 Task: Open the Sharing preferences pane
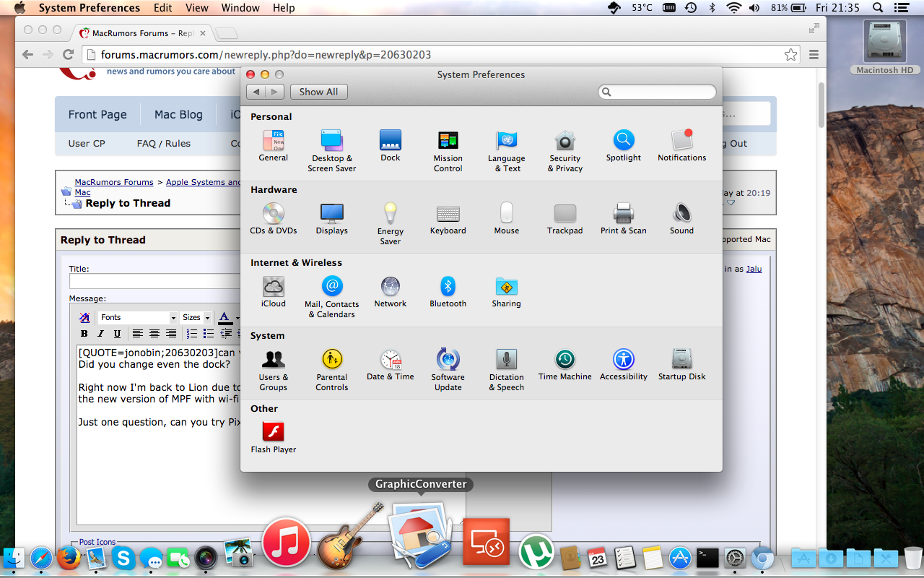[x=506, y=292]
